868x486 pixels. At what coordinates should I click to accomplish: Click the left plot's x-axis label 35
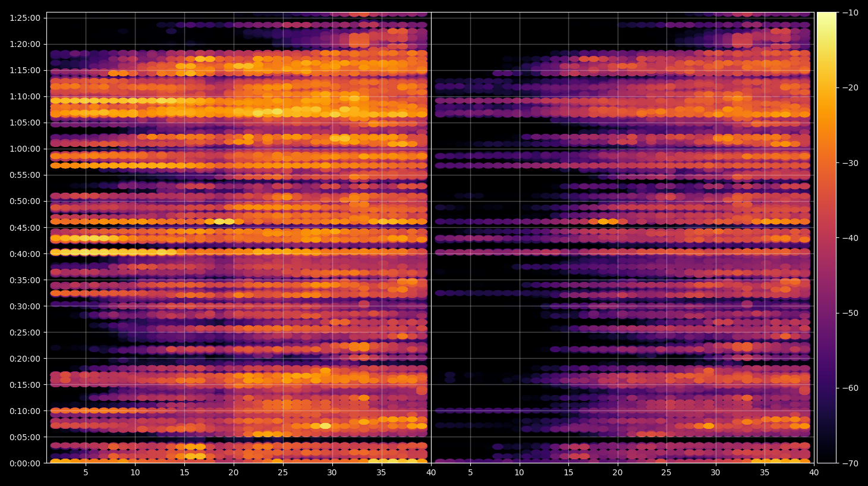381,473
